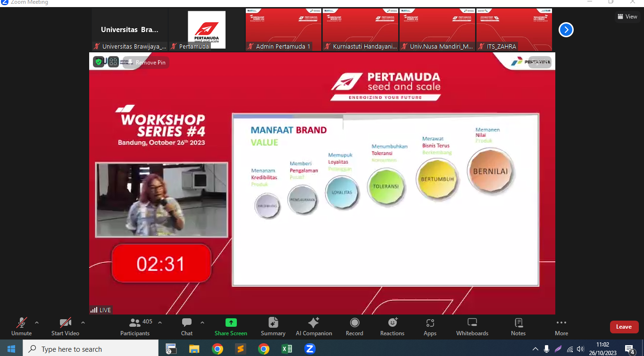Viewport: 644px width, 356px height.
Task: Expand the Chat options chevron
Action: click(202, 323)
